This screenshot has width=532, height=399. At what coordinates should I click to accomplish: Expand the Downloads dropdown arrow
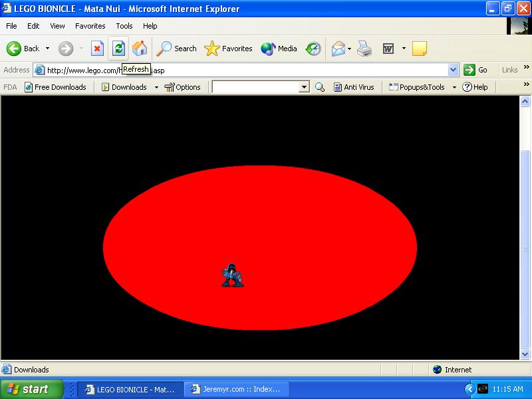(156, 87)
